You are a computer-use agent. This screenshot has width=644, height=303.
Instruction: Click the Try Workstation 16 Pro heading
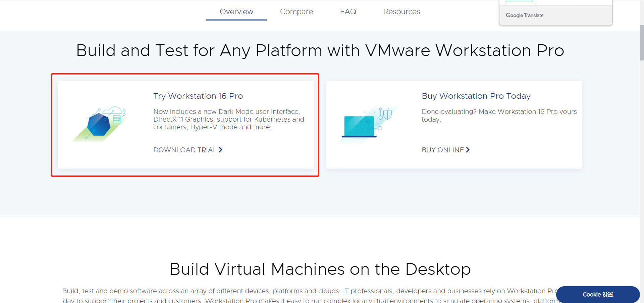pos(198,96)
